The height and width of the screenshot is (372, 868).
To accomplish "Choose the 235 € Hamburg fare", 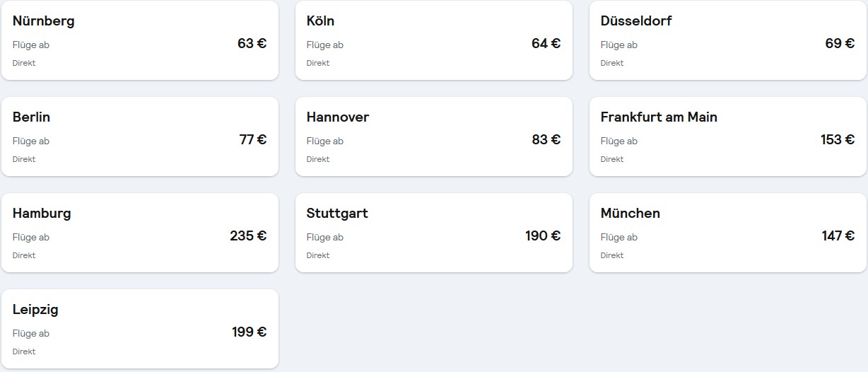I will tap(248, 236).
